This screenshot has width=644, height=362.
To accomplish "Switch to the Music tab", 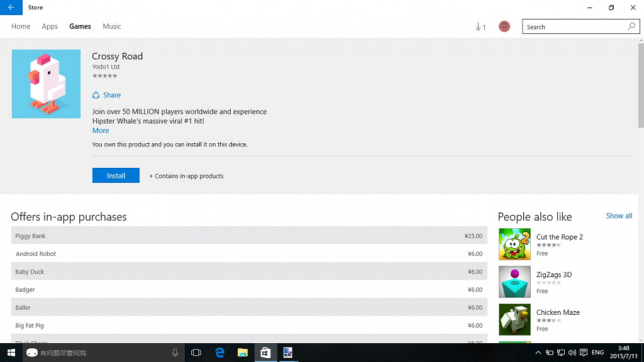I will coord(112,26).
